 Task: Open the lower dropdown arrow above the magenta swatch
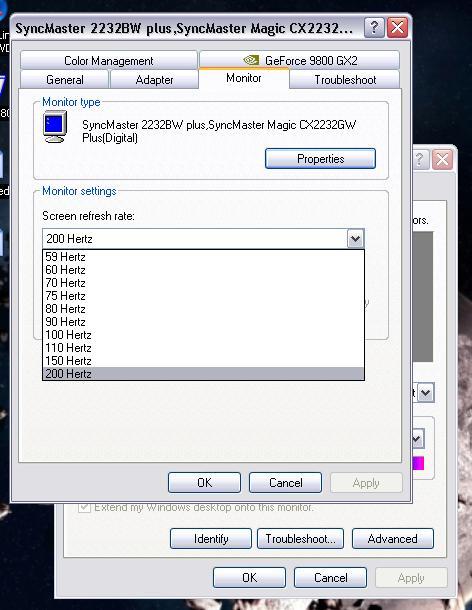417,439
